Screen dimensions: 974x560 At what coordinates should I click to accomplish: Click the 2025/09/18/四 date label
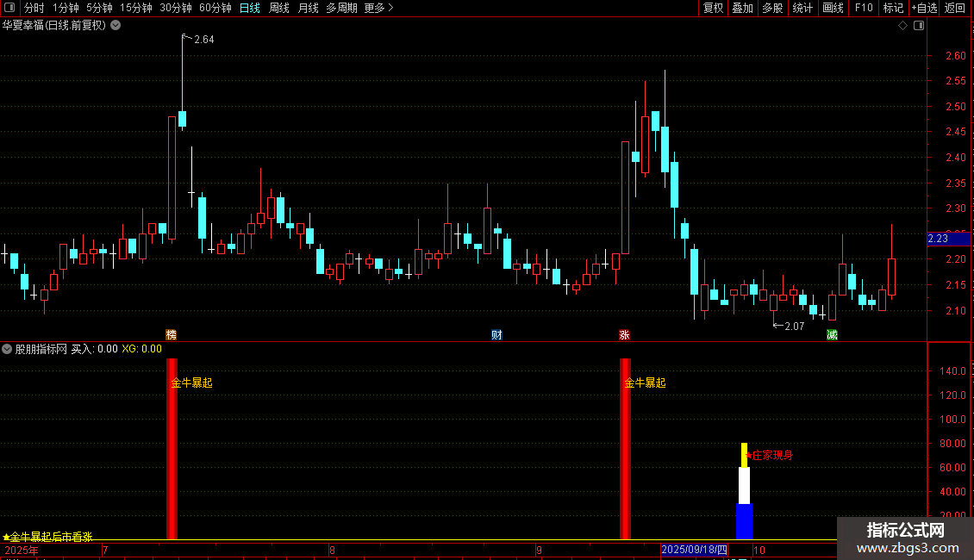(x=694, y=550)
